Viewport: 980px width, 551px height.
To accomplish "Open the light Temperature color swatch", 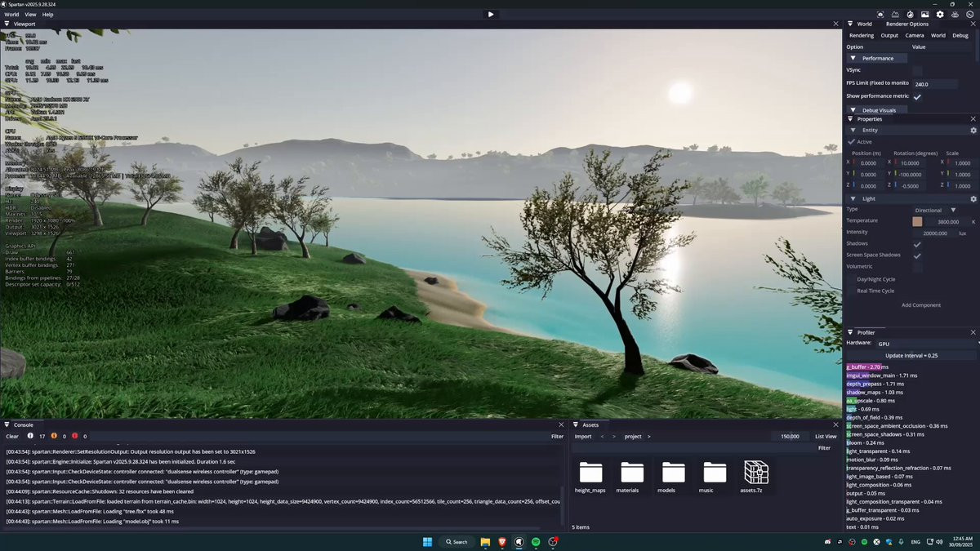I will (917, 222).
